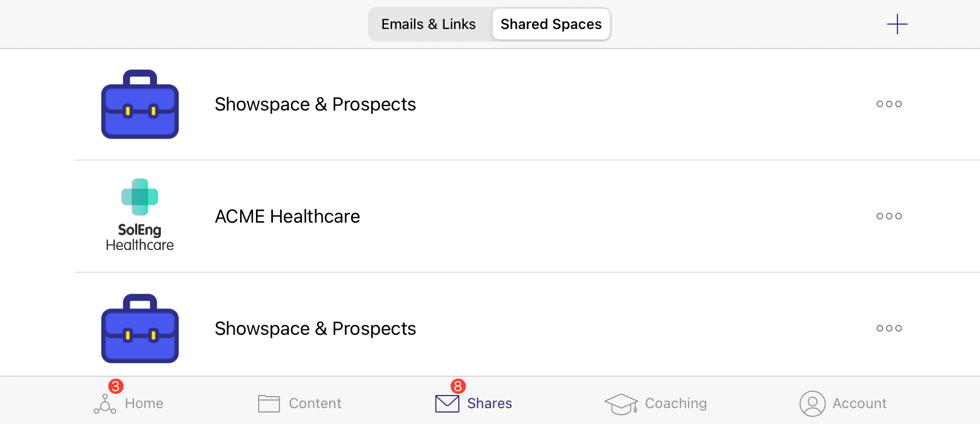980x424 pixels.
Task: Select the SolEng Healthcare logo
Action: click(139, 213)
